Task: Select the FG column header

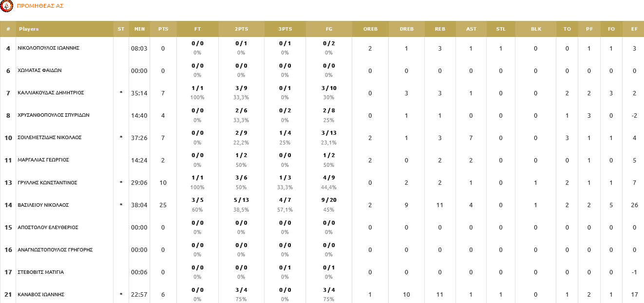Action: tap(329, 29)
